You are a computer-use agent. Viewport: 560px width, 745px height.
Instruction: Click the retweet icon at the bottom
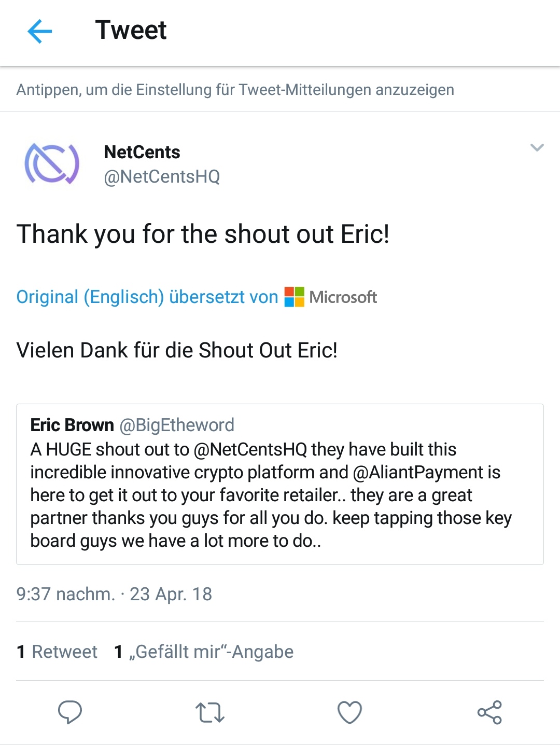(x=210, y=712)
